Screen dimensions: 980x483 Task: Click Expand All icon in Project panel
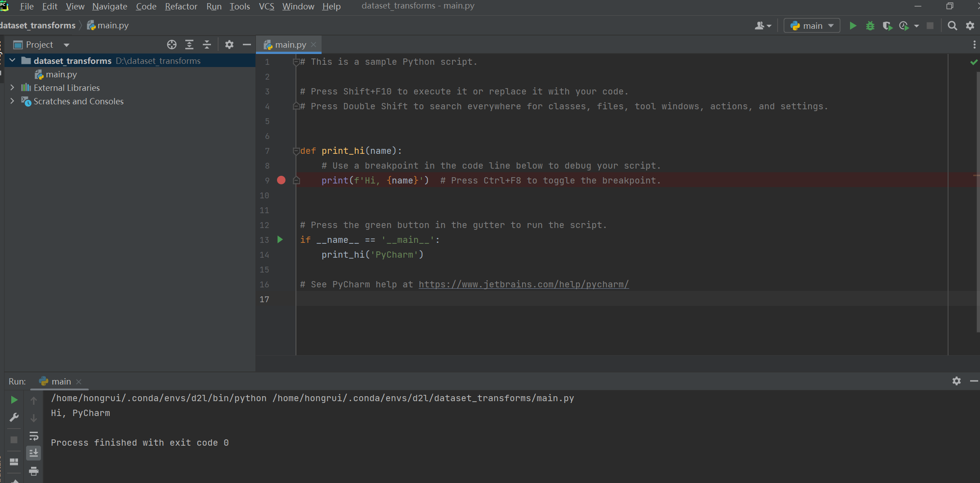(x=189, y=45)
